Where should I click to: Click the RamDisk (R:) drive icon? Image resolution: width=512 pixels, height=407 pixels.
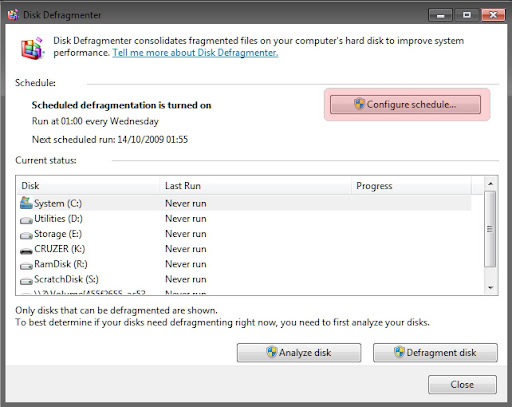click(x=26, y=266)
